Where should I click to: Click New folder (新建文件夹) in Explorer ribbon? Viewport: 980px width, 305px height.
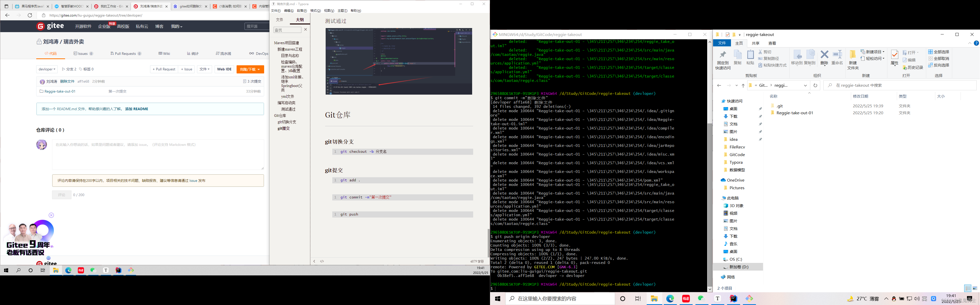[853, 60]
